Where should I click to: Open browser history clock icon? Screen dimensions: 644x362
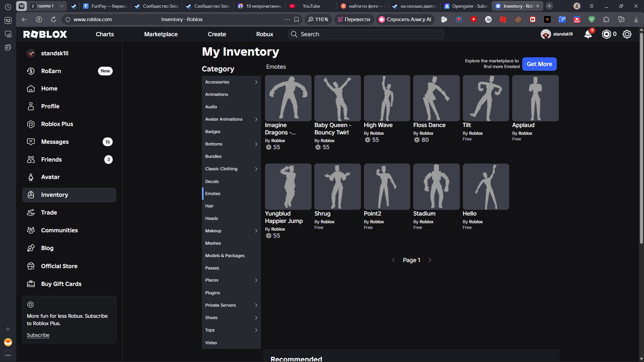click(x=8, y=7)
